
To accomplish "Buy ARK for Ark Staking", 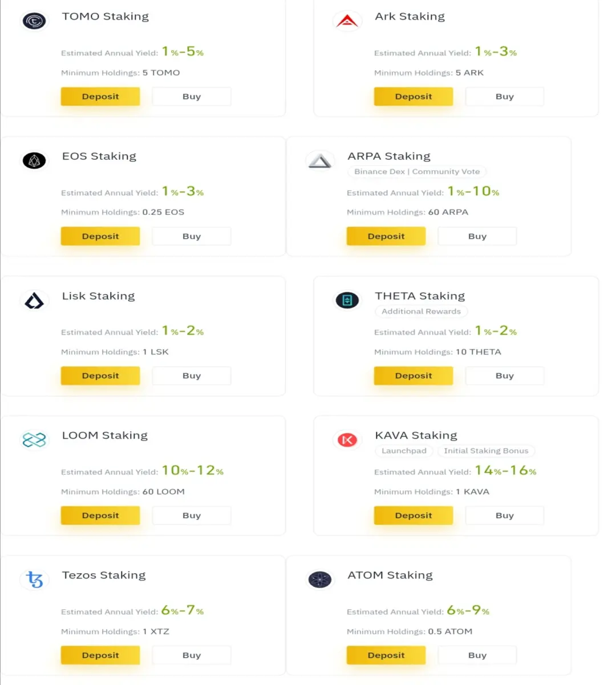I will tap(505, 96).
